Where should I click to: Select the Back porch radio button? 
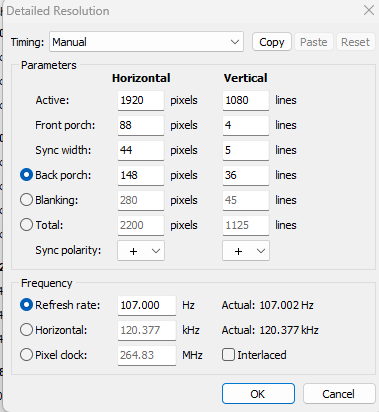pos(26,175)
